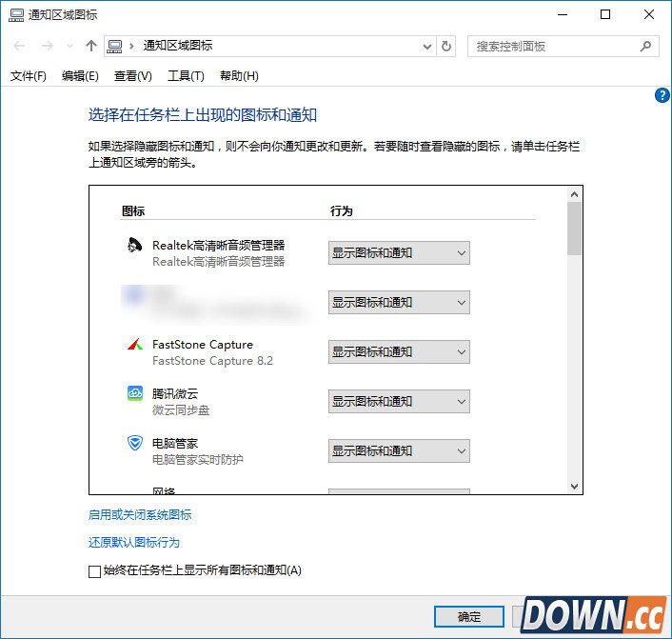Open the 编辑(E) menu
The height and width of the screenshot is (639, 672).
80,76
